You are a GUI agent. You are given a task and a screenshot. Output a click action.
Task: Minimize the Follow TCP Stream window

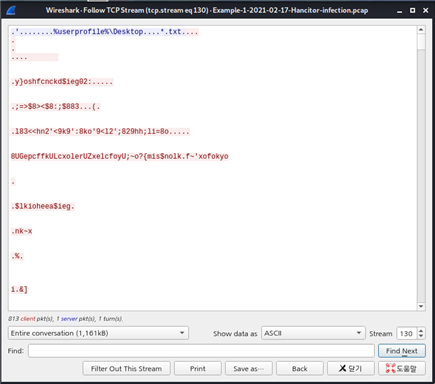pos(400,11)
